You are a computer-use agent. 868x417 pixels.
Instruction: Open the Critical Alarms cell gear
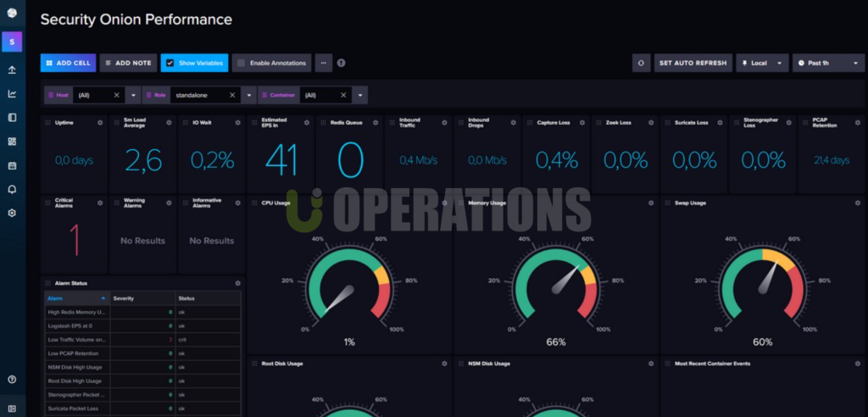[100, 203]
